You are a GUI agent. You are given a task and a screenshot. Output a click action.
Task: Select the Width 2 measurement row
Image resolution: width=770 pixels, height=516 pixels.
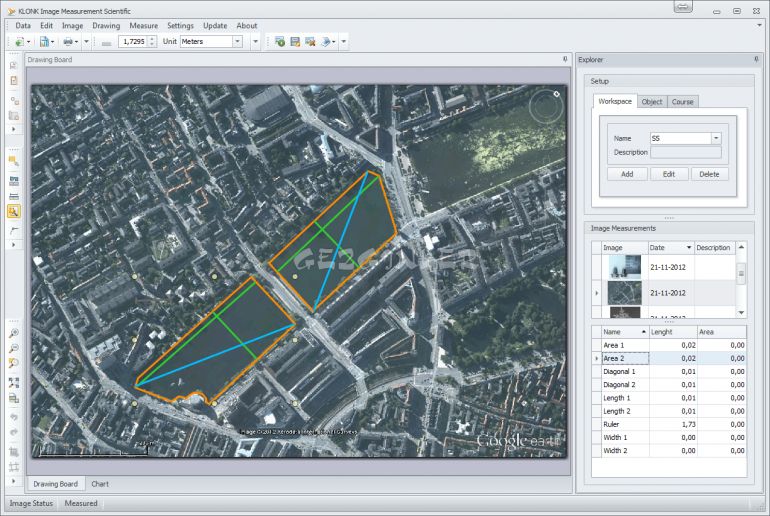(669, 451)
